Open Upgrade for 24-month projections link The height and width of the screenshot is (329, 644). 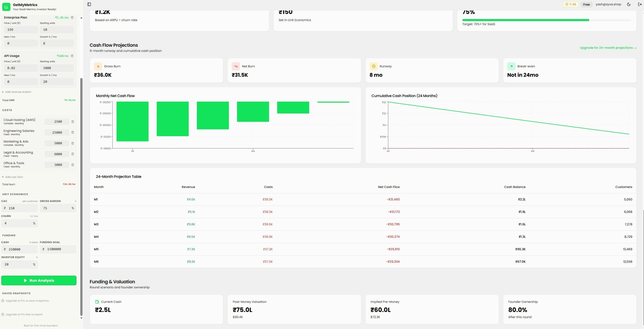(x=608, y=48)
